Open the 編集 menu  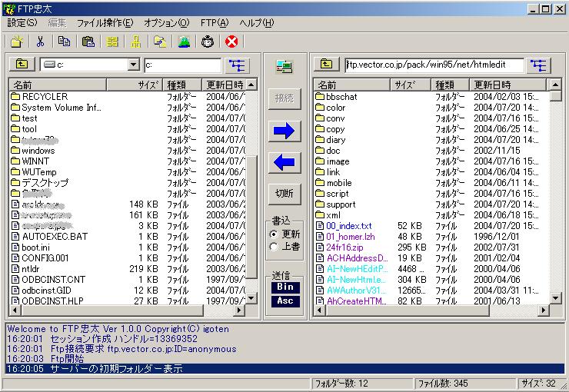pyautogui.click(x=57, y=23)
